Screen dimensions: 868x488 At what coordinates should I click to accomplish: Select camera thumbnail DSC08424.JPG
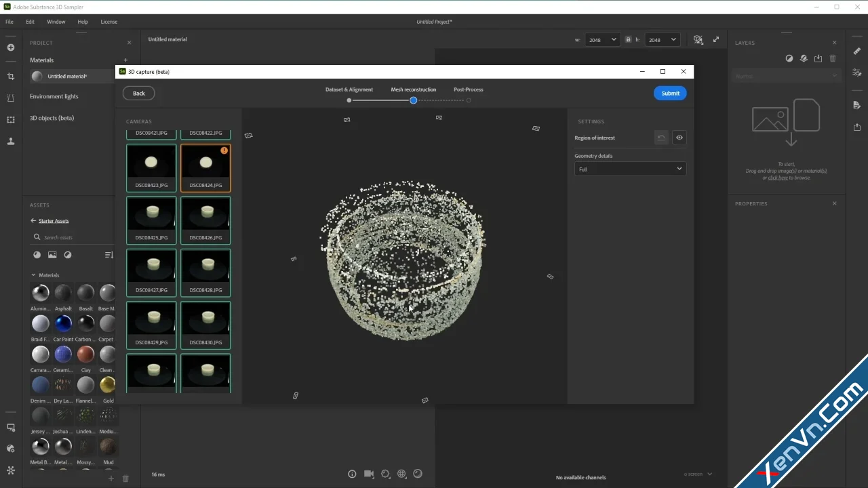point(205,167)
